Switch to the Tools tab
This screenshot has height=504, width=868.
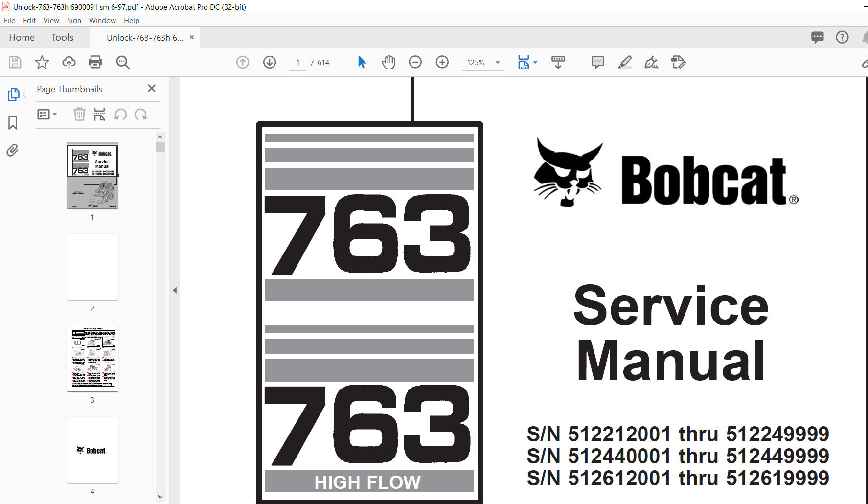point(62,37)
